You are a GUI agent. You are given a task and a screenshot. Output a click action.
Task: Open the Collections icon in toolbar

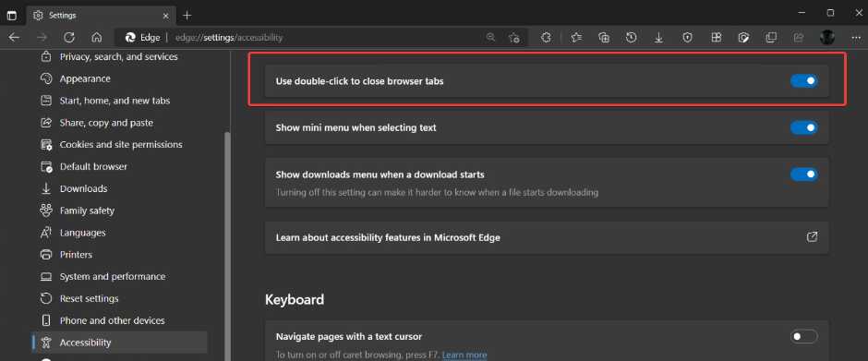tap(604, 38)
